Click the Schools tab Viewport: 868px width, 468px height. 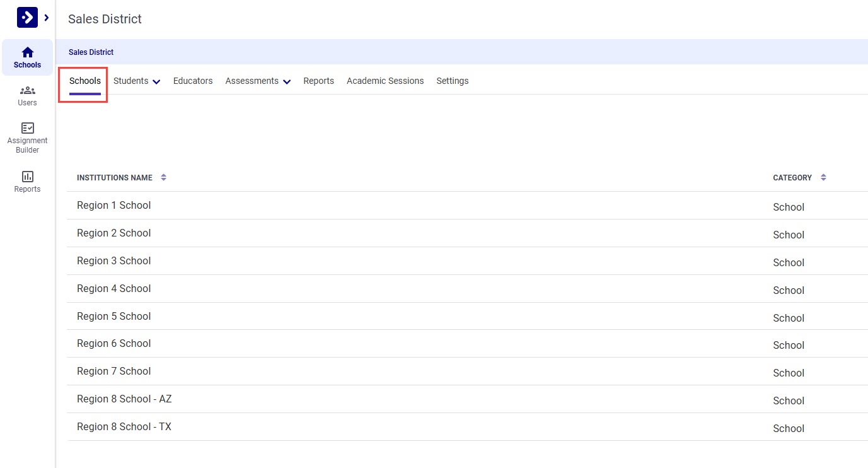[85, 81]
